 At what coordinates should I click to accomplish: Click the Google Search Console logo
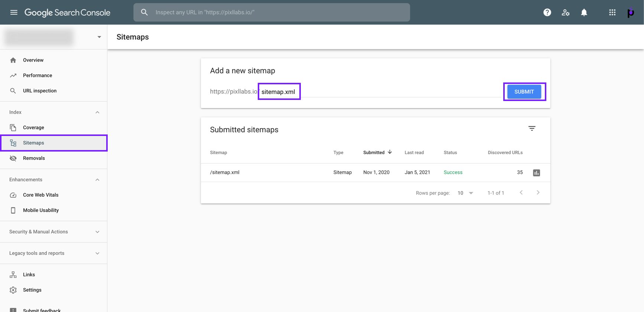[x=67, y=13]
